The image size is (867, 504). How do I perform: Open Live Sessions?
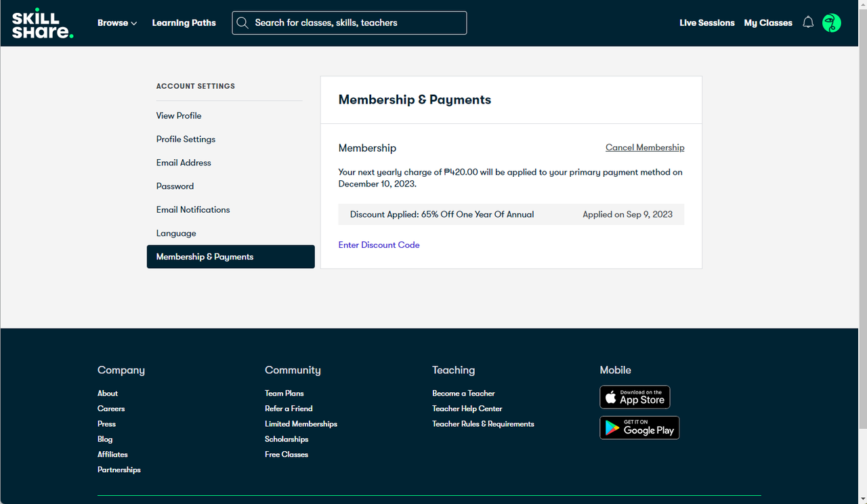point(706,23)
